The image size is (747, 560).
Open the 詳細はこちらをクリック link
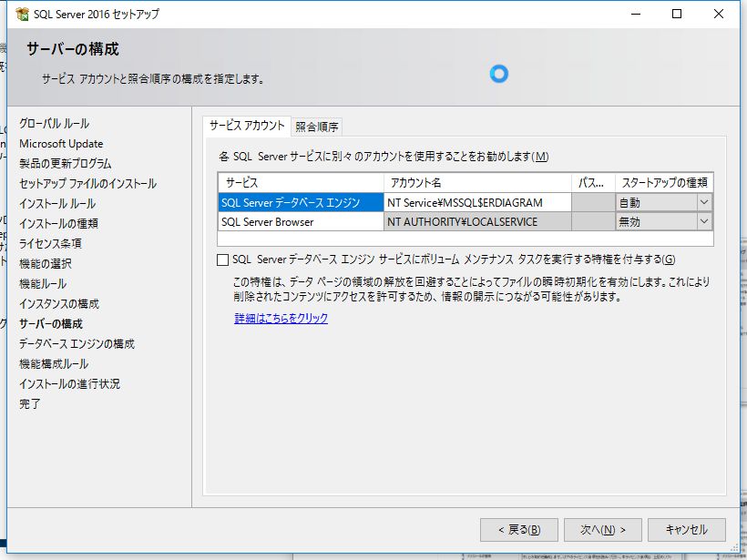(281, 318)
